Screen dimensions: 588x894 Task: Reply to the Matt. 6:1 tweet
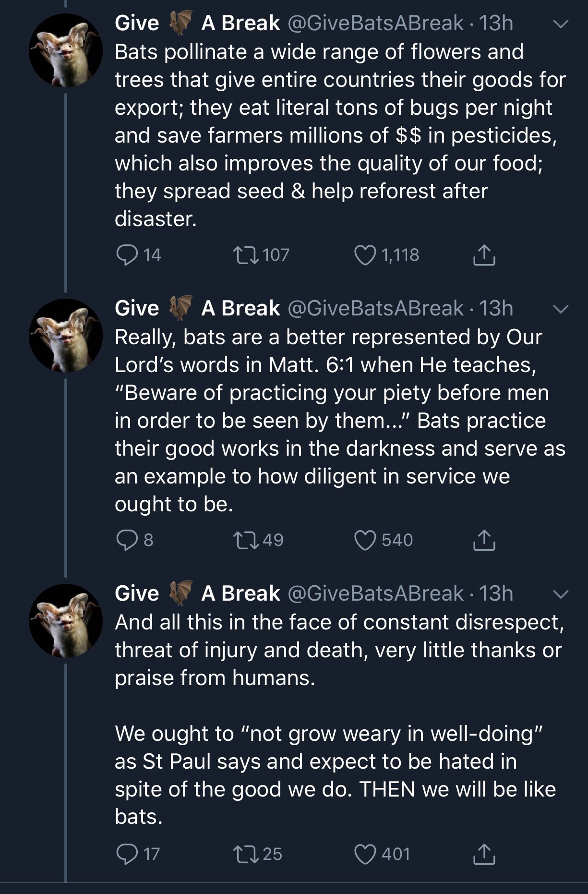pos(127,540)
